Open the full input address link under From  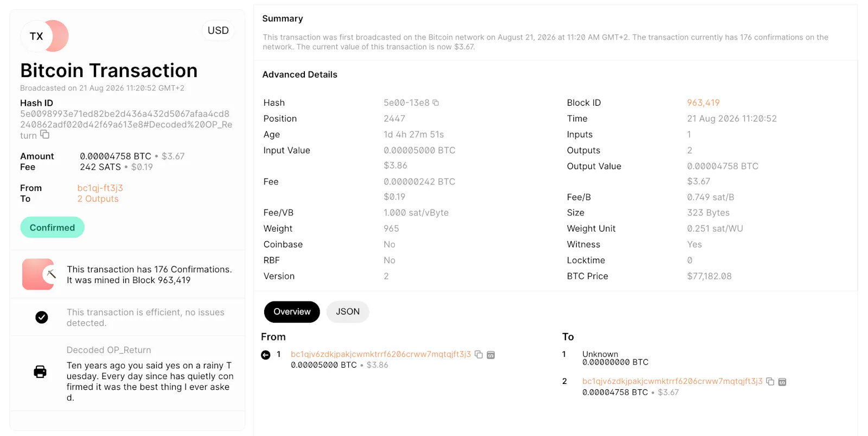pos(381,354)
